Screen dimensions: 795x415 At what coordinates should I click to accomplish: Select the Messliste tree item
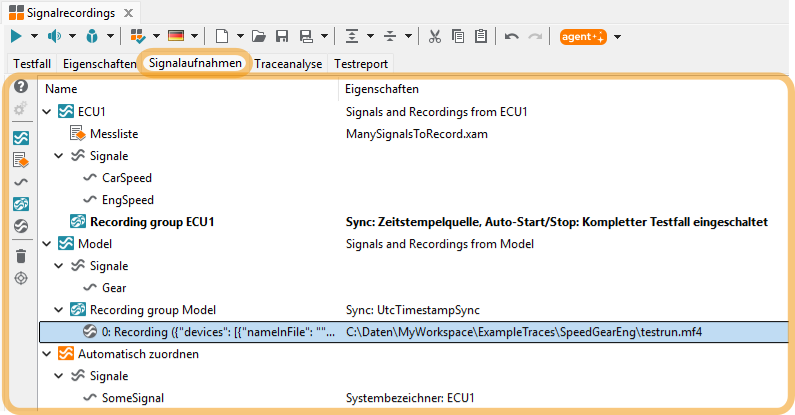coord(114,134)
